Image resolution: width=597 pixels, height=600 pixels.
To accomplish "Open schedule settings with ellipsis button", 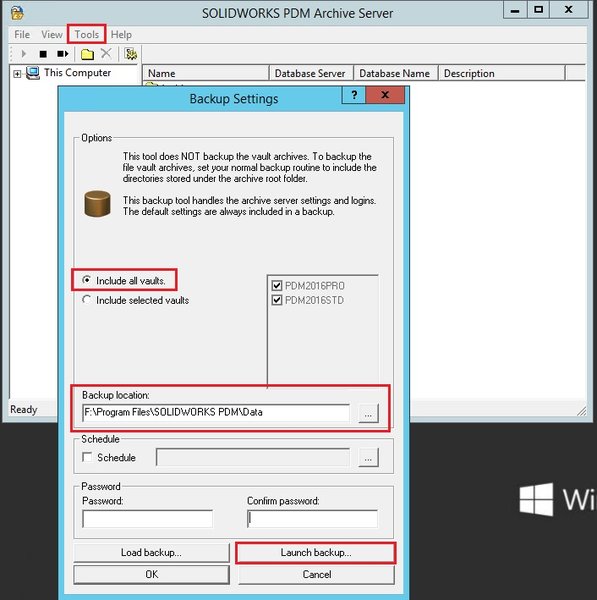I will (x=369, y=458).
